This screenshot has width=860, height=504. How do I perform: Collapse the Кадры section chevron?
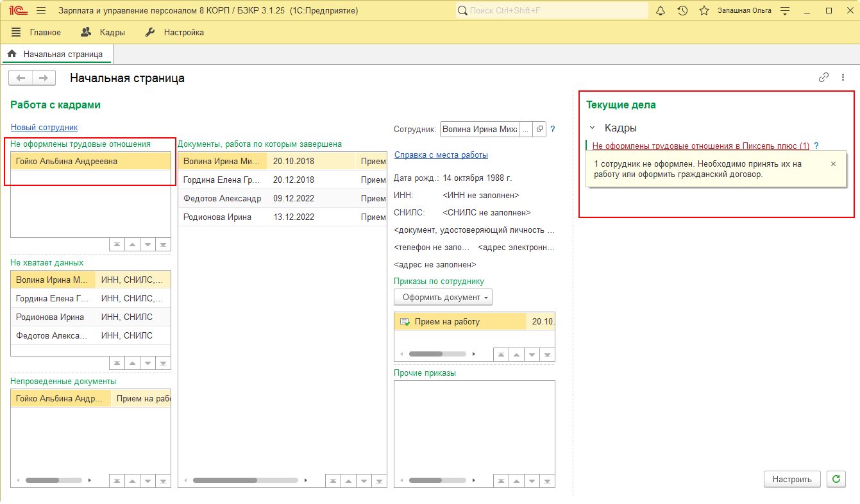pyautogui.click(x=592, y=128)
